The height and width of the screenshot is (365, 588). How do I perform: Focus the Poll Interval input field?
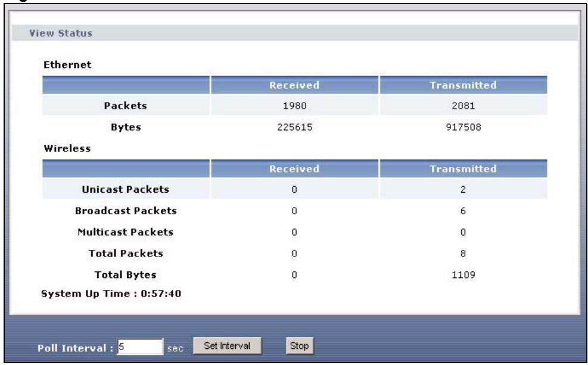pyautogui.click(x=140, y=347)
